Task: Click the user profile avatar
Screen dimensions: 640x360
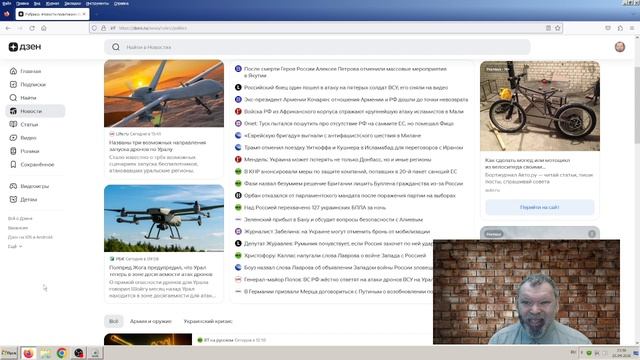Action: pos(620,47)
